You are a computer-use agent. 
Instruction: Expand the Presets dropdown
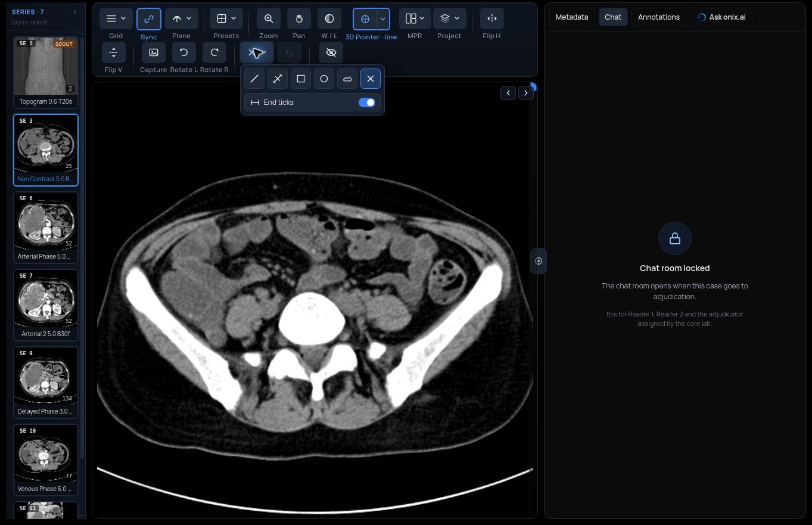(x=226, y=18)
